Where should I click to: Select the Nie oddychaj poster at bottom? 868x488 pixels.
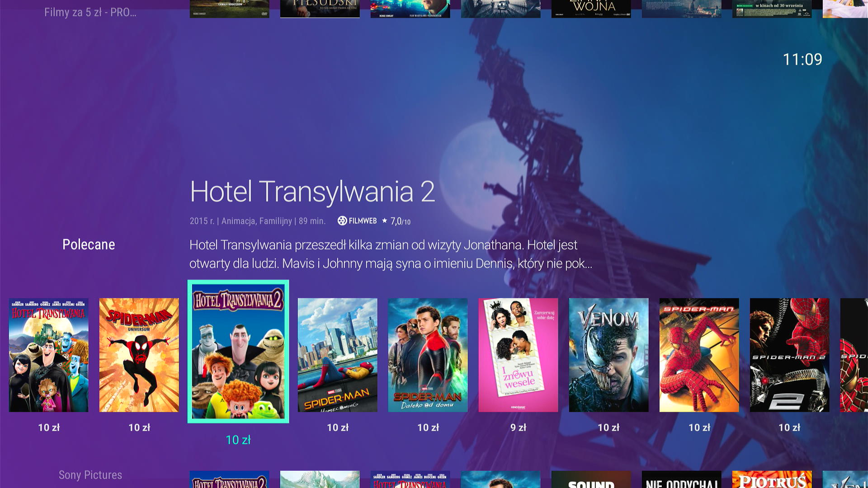[x=682, y=479]
